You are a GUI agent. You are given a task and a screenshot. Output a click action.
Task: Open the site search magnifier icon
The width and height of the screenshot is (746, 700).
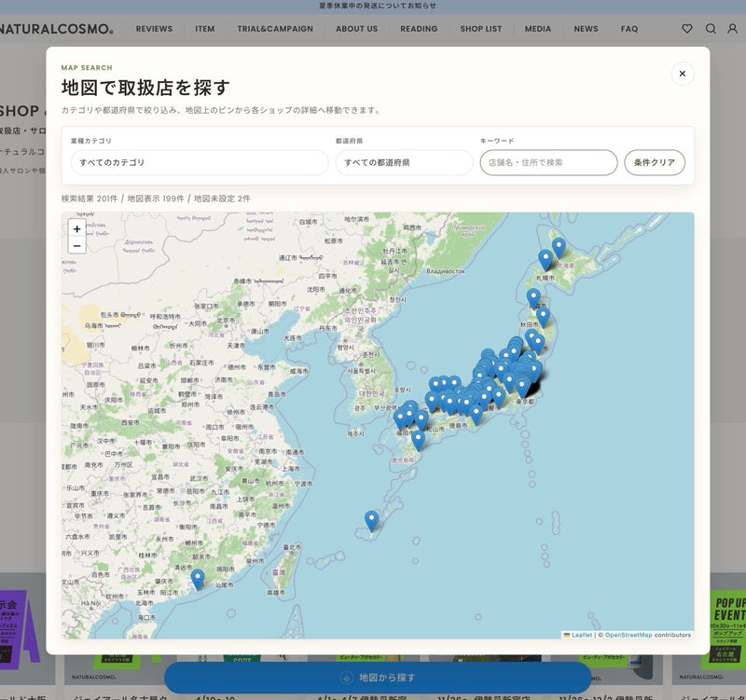[x=711, y=29]
